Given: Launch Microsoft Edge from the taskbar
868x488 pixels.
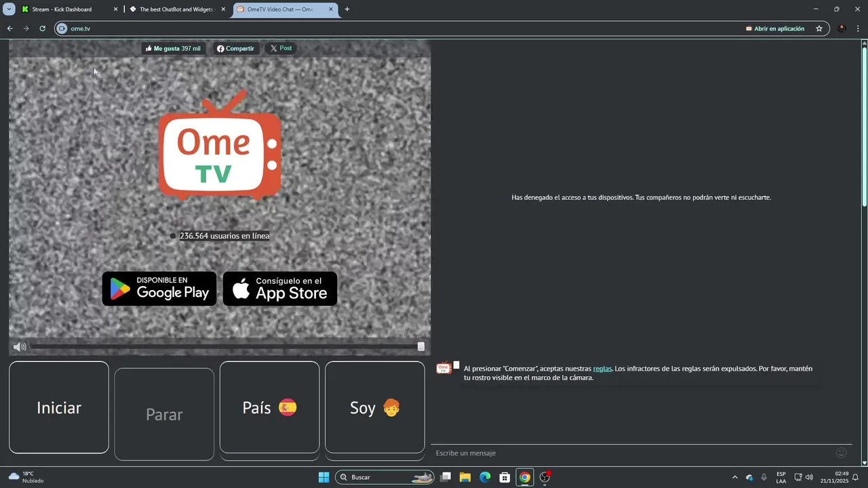Looking at the screenshot, I should point(485,477).
